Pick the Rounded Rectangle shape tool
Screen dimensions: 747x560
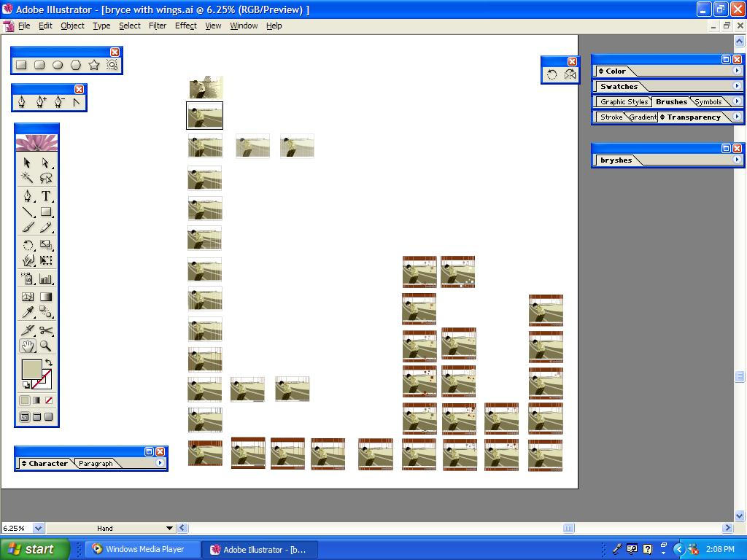pyautogui.click(x=39, y=65)
